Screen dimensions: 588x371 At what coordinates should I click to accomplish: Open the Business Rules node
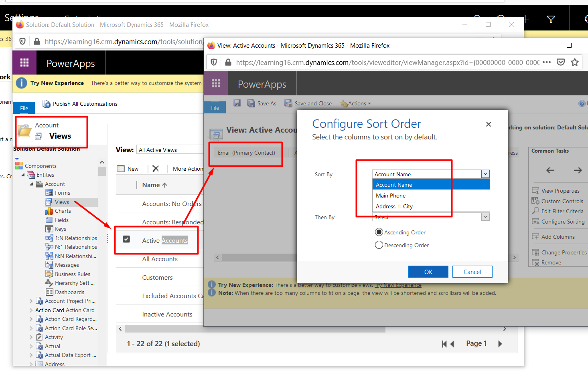pyautogui.click(x=68, y=274)
